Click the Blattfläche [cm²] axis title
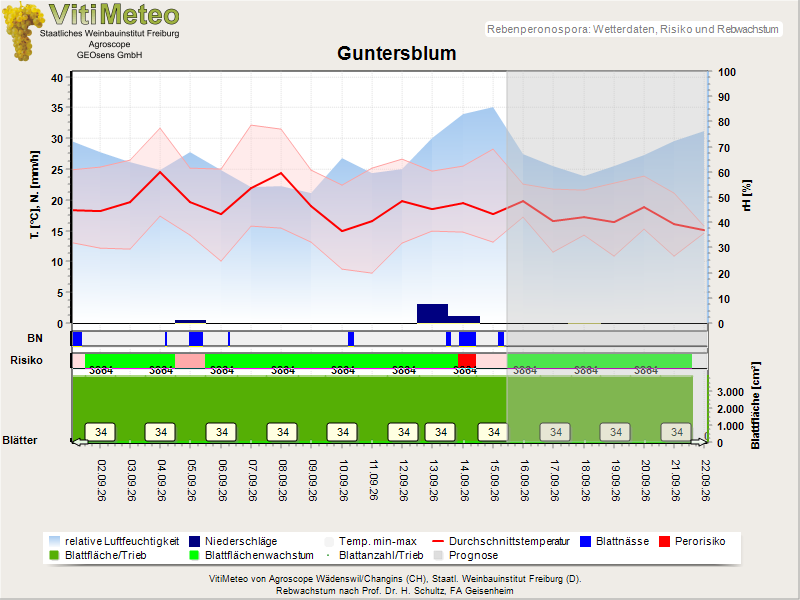This screenshot has height=600, width=800. 756,406
